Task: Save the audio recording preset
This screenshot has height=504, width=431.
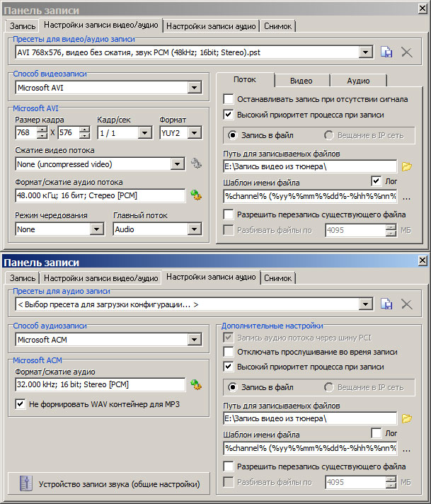Action: 386,304
